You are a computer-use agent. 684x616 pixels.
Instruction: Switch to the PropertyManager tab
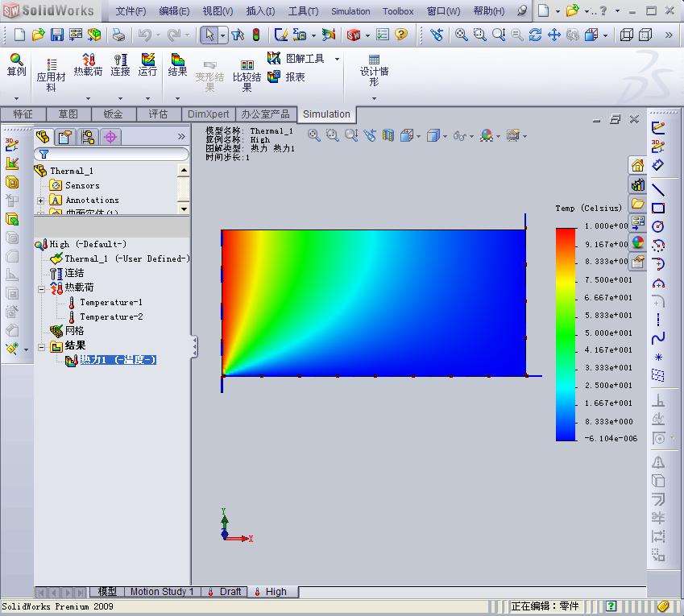point(64,137)
